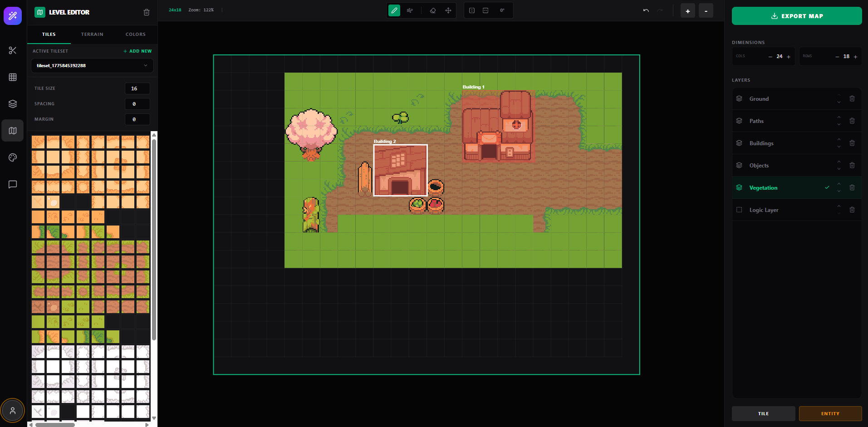Zoom out with the minus button
Screen dimensions: 868x427
point(706,11)
